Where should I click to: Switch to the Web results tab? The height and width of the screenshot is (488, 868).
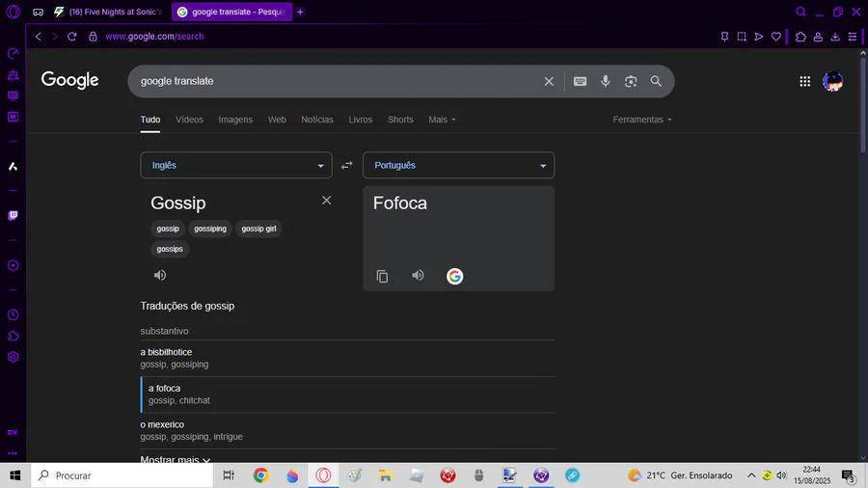click(x=277, y=120)
